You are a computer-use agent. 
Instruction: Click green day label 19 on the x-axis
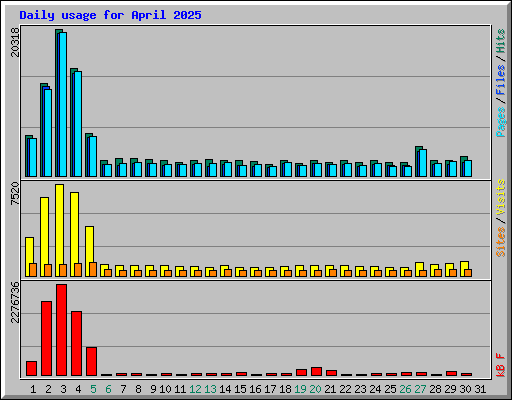click(x=300, y=389)
